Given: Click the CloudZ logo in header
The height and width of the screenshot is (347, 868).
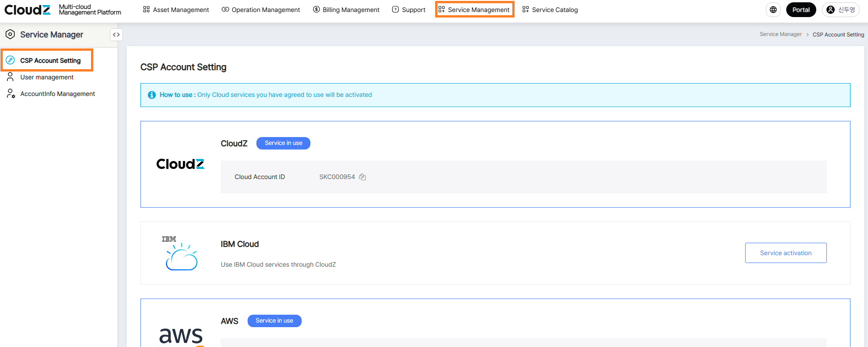Looking at the screenshot, I should 28,10.
